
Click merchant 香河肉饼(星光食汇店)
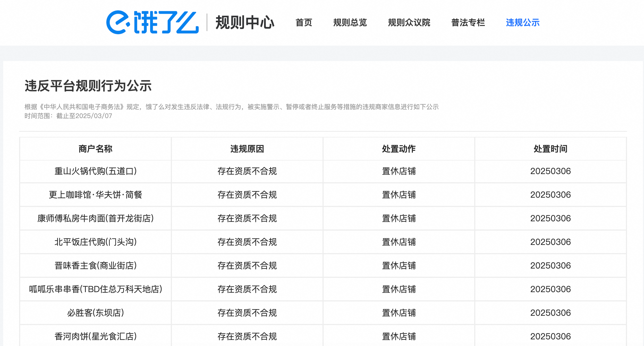click(x=95, y=336)
